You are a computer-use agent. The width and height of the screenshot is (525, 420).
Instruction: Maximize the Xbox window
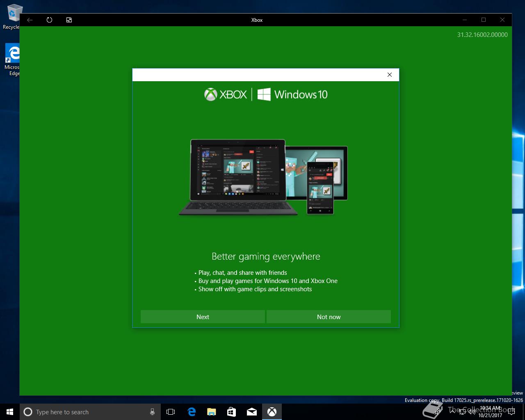click(484, 20)
